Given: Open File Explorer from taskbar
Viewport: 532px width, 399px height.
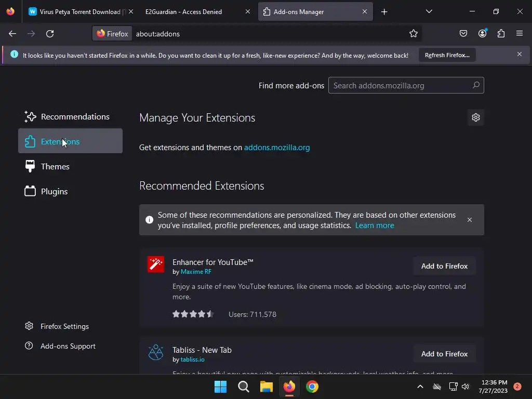Looking at the screenshot, I should 267,387.
